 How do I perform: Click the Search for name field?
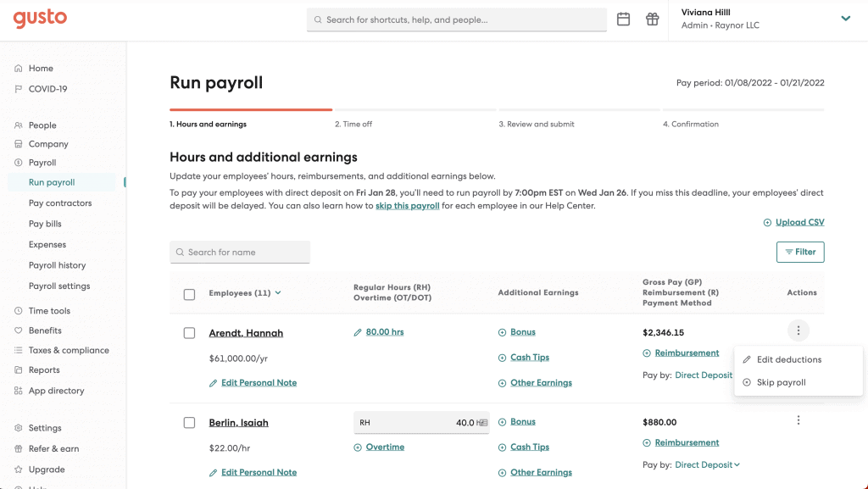click(x=240, y=252)
